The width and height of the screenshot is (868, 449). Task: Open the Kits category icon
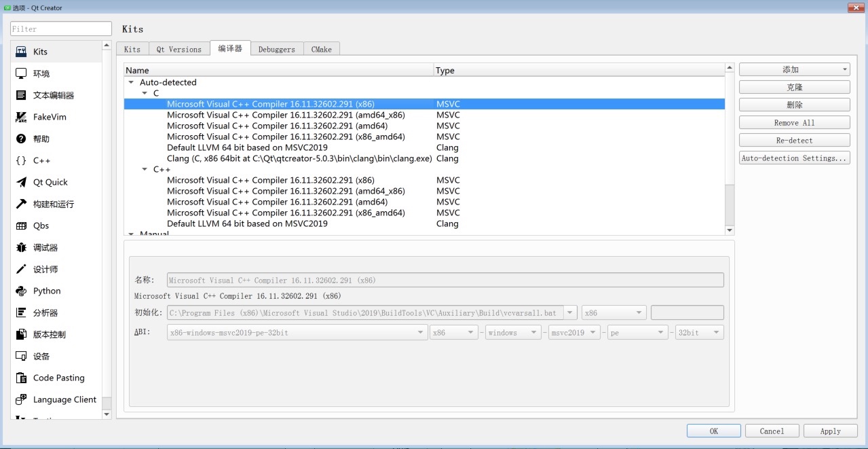pos(21,52)
